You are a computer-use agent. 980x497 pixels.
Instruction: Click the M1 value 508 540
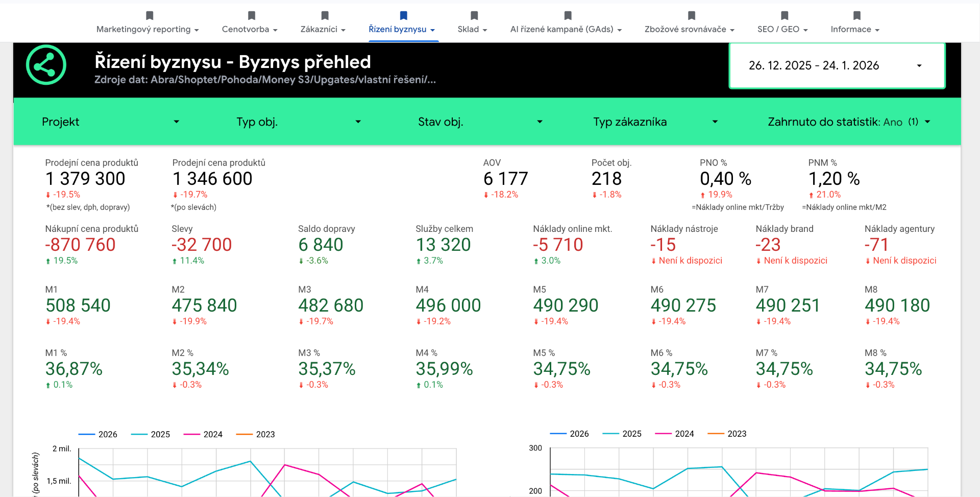(x=78, y=305)
